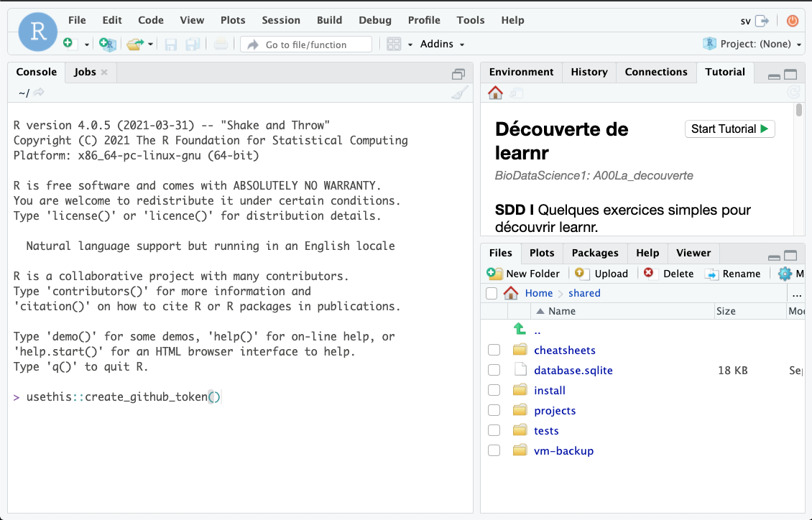
Task: Check the database.sqlite checkbox
Action: pyautogui.click(x=494, y=371)
